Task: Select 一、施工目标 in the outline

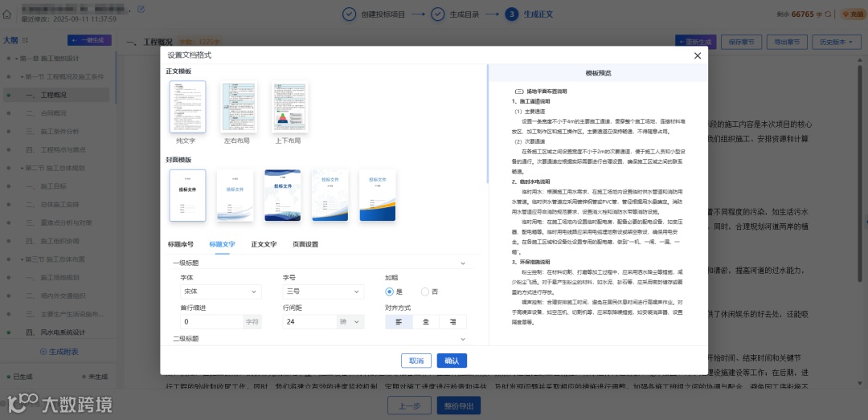Action: click(x=46, y=186)
